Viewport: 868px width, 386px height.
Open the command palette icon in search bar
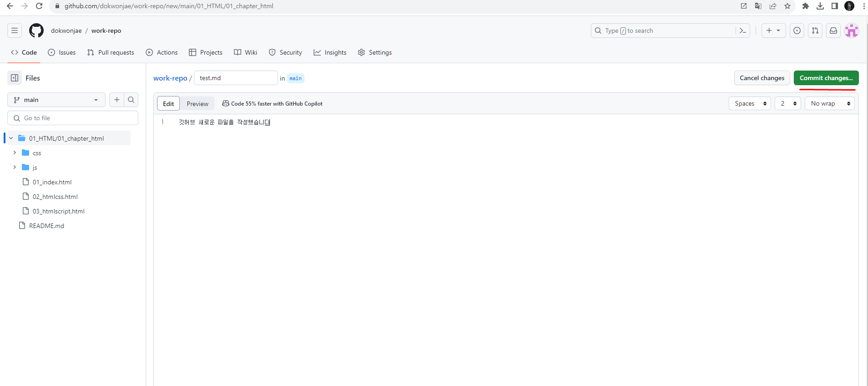coord(743,30)
